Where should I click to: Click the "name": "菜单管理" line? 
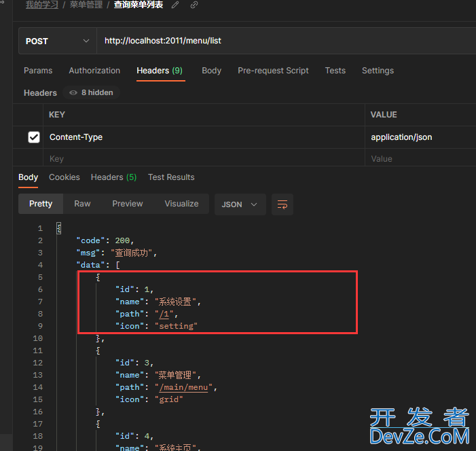(158, 376)
